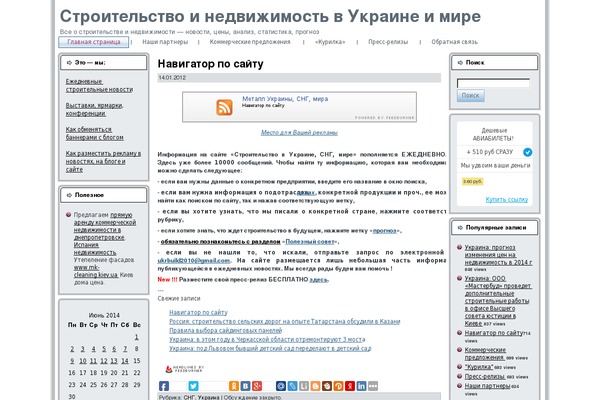
Task: Share on Yandex red Я icon
Action: pyautogui.click(x=350, y=386)
